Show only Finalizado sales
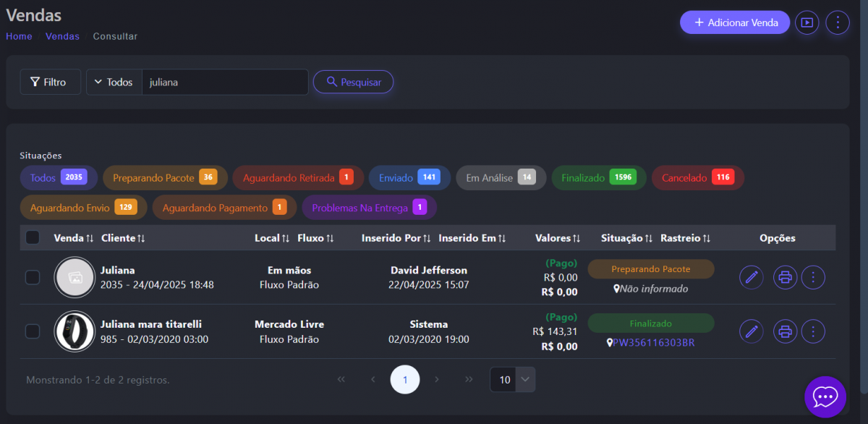This screenshot has width=868, height=424. tap(598, 178)
